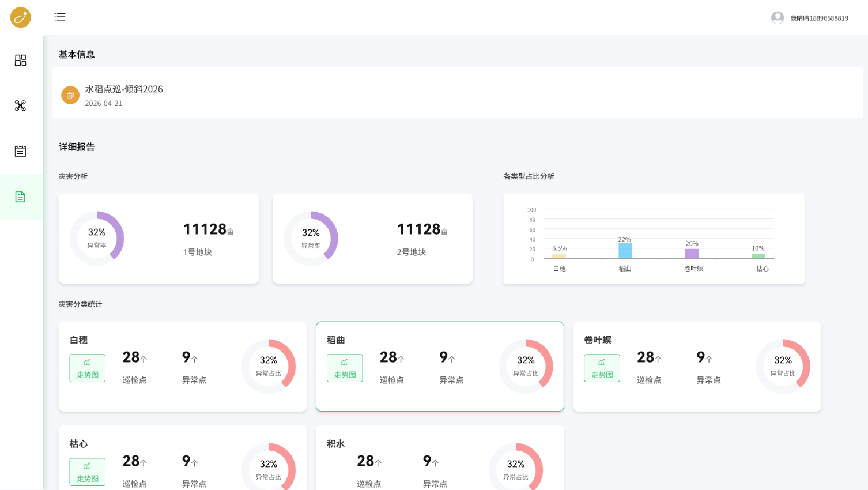Image resolution: width=868 pixels, height=490 pixels.
Task: Toggle the sidebar menu list icon
Action: point(60,17)
